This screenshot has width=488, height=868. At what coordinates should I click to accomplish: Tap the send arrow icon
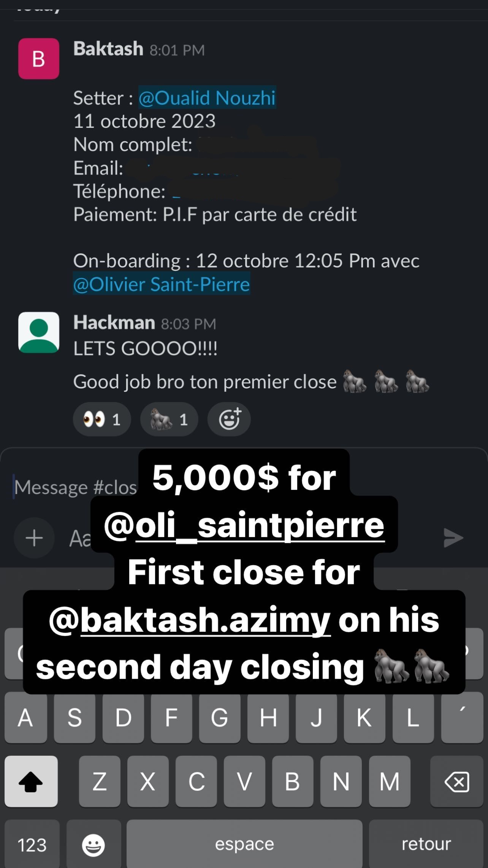(x=453, y=538)
